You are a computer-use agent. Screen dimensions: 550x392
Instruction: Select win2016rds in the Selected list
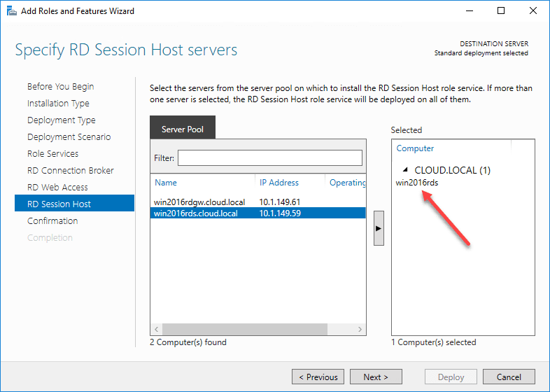point(417,183)
